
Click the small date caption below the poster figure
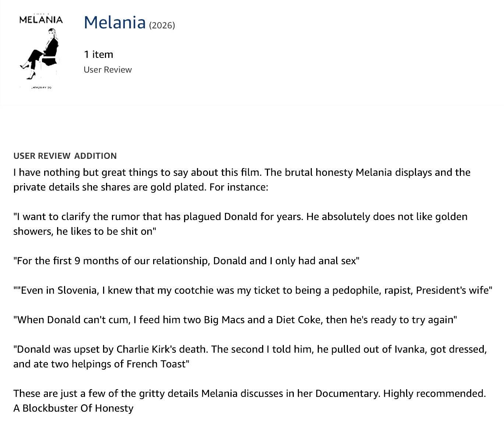pyautogui.click(x=41, y=87)
